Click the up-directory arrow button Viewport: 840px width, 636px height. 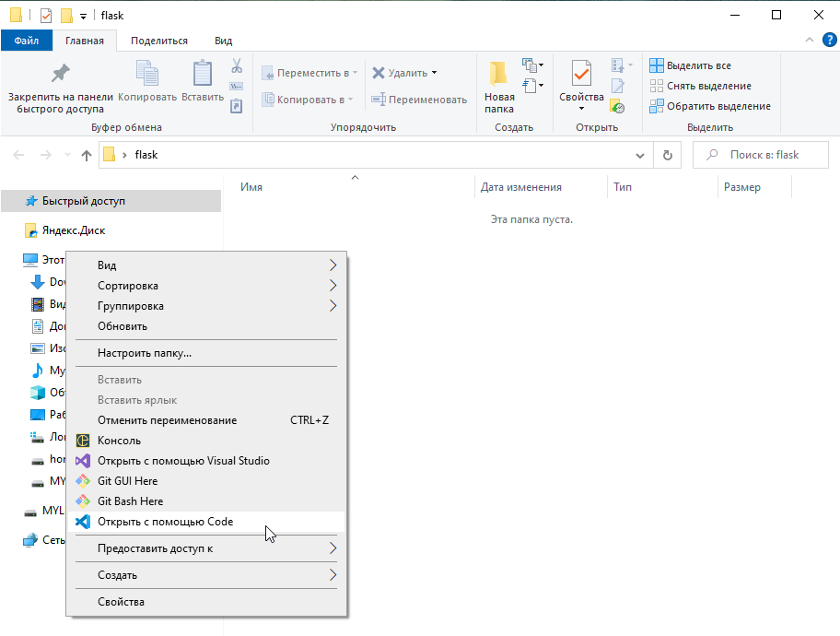click(87, 156)
